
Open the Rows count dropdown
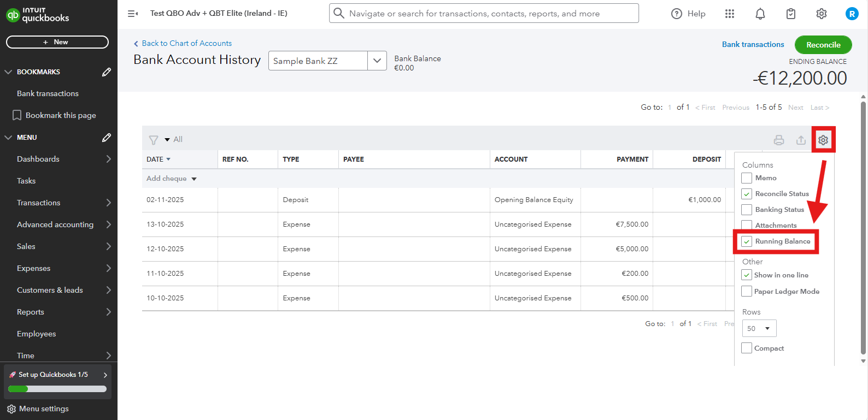pos(759,328)
